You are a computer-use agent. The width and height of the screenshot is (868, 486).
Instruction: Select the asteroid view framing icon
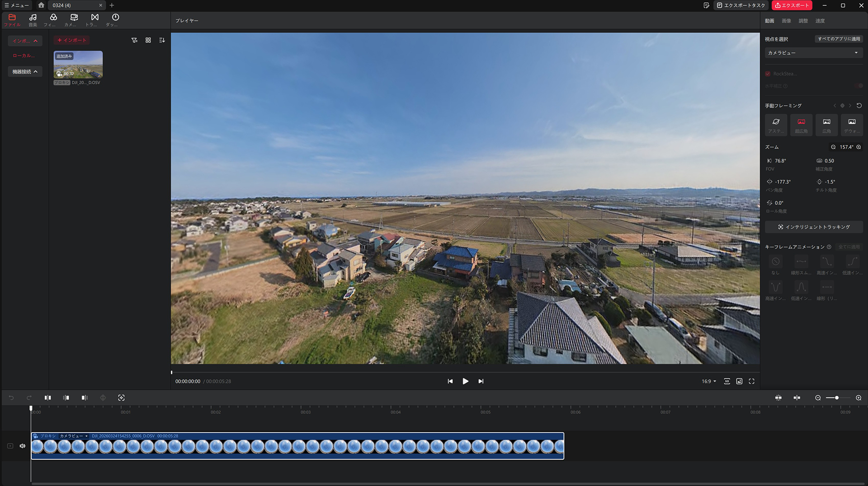[776, 125]
